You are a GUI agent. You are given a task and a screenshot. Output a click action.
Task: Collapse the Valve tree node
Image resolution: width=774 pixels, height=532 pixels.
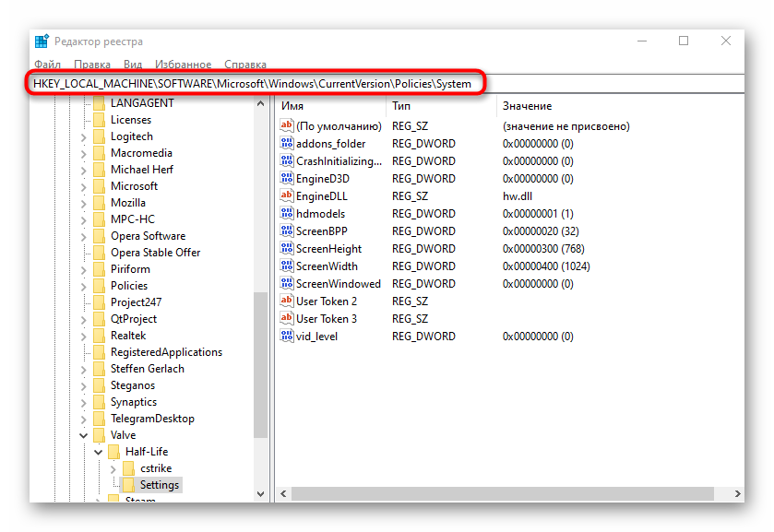84,435
